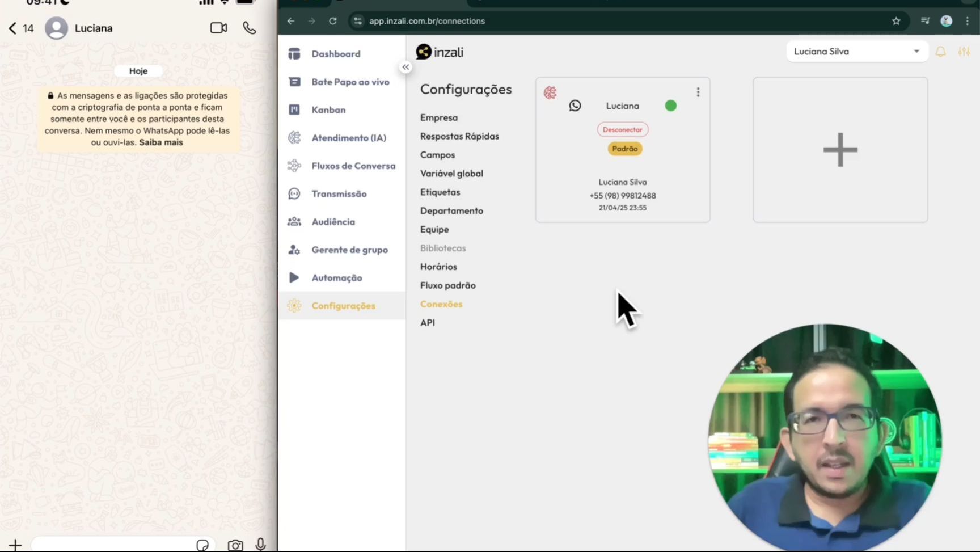Click the Bate Papo ao vivo chat icon
This screenshot has width=980, height=552.
[x=294, y=82]
